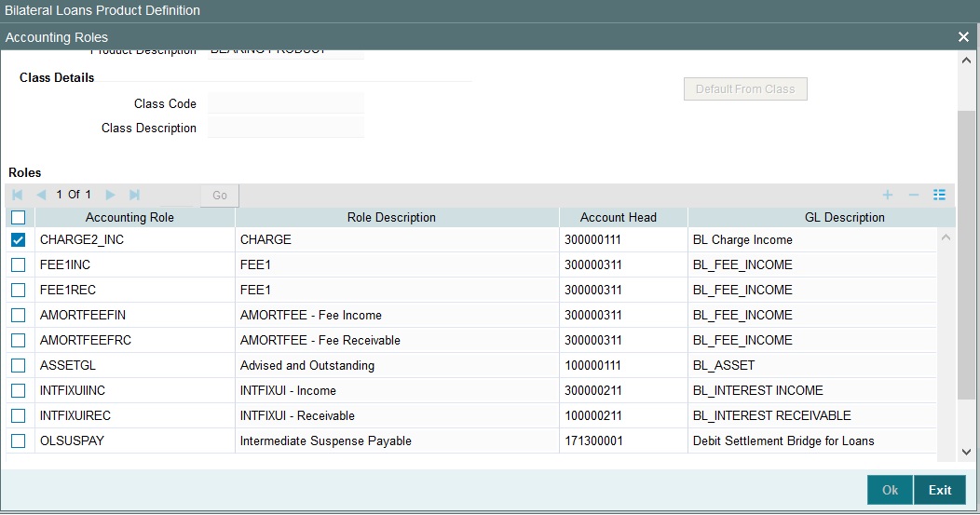Click the Exit button

[940, 490]
